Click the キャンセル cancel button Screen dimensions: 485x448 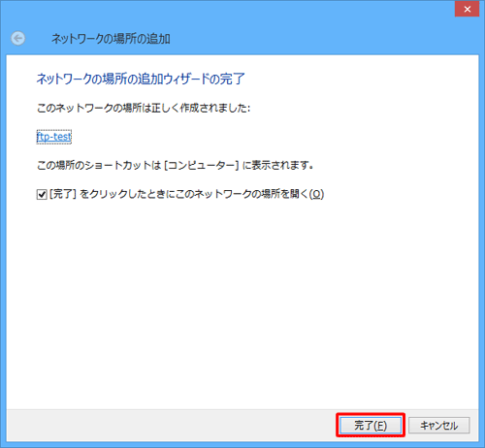click(x=439, y=426)
